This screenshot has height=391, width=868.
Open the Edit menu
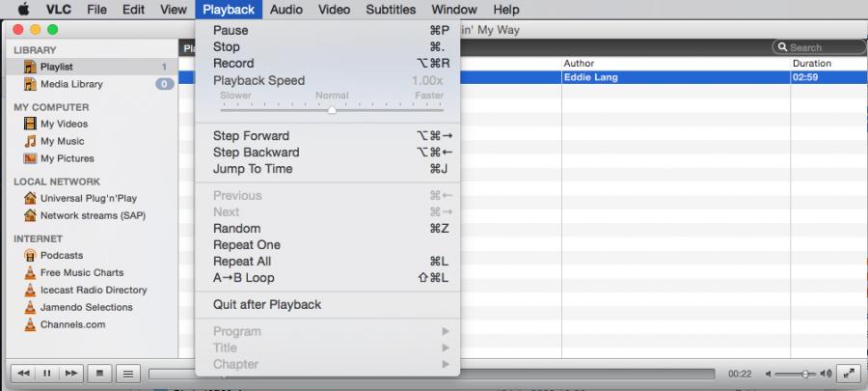133,10
